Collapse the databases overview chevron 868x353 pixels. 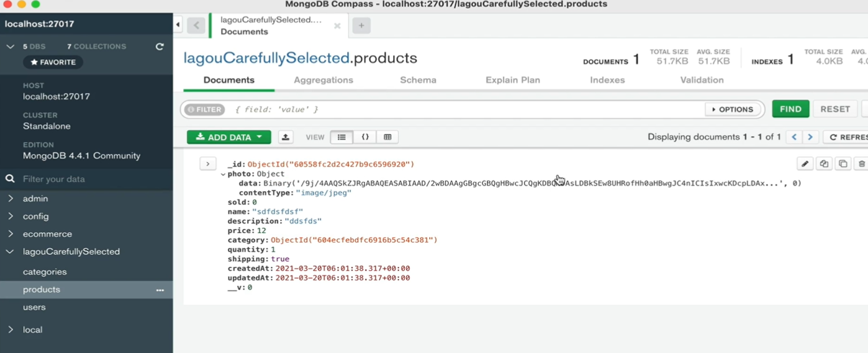pos(10,47)
